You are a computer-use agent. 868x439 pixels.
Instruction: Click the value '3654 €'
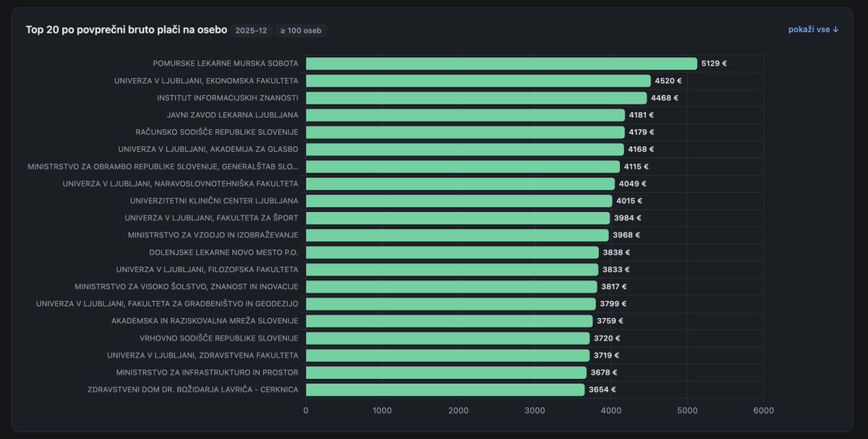click(603, 390)
